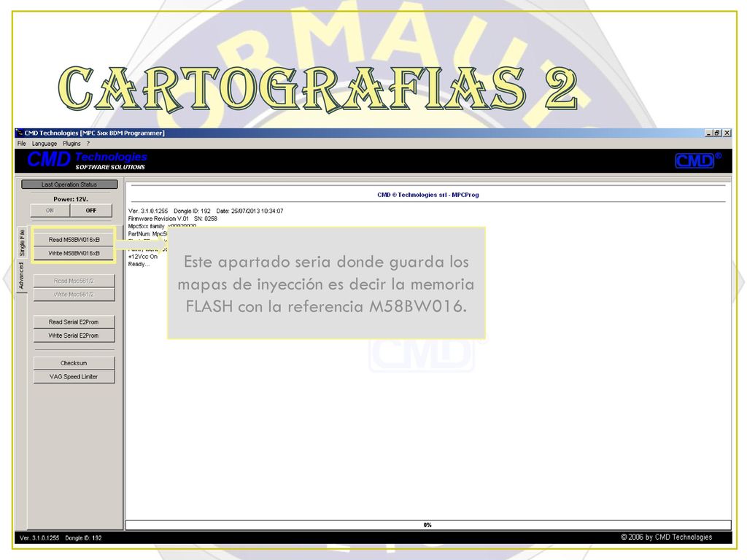The height and width of the screenshot is (560, 747).
Task: Restore the MPC 5xx BDM Programmer window
Action: 718,133
